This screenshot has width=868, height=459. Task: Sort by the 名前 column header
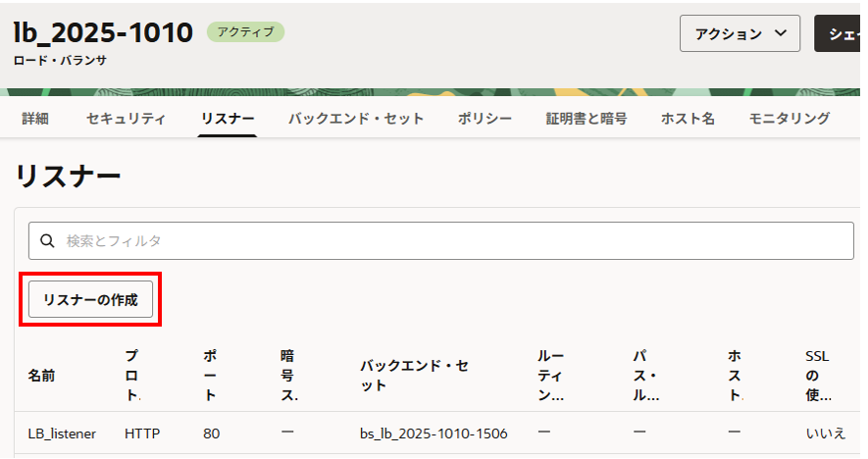coord(41,376)
